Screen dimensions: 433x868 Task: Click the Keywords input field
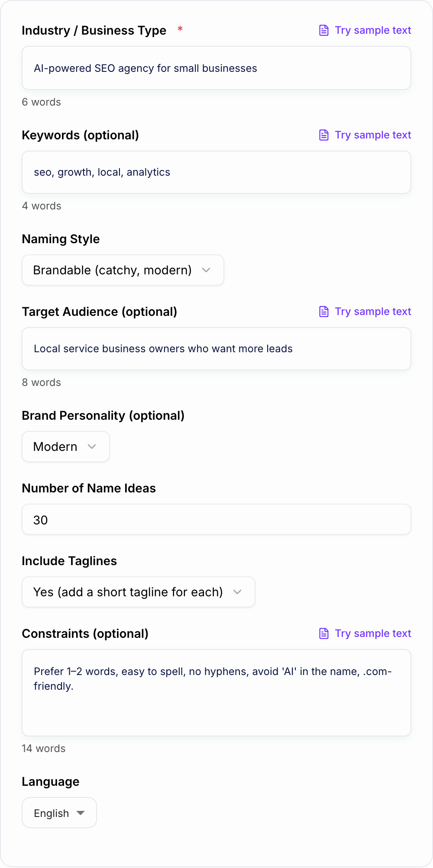[216, 172]
